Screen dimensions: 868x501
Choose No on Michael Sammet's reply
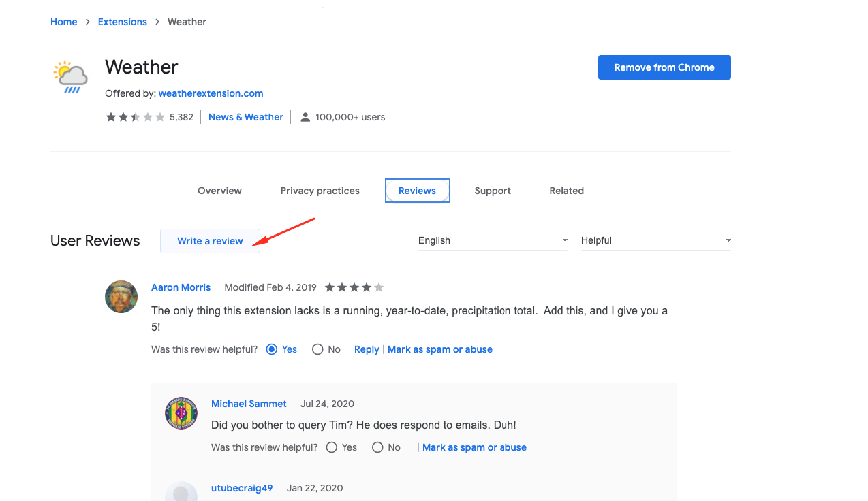click(x=377, y=447)
